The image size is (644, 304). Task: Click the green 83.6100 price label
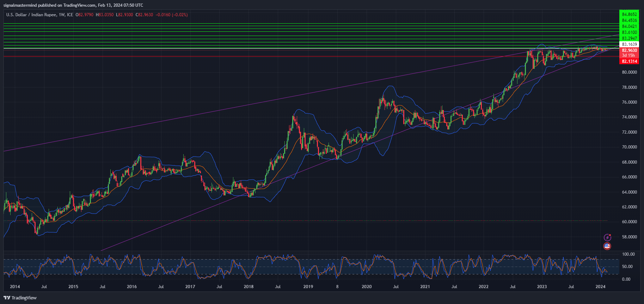click(629, 32)
